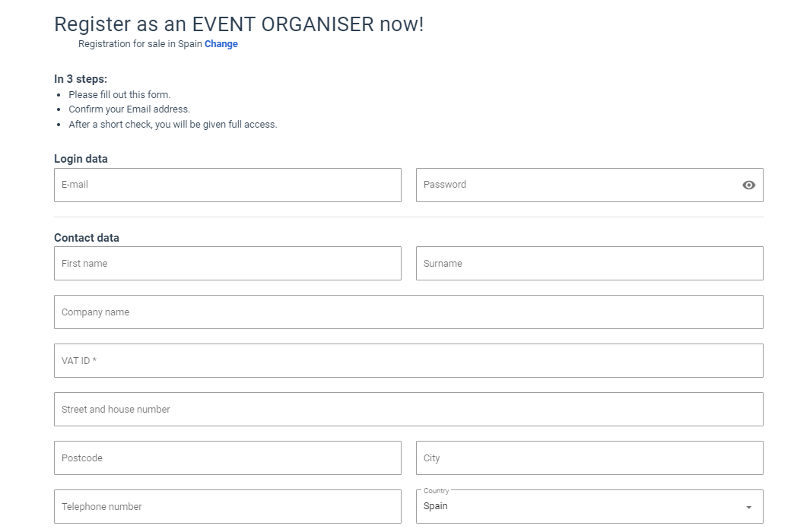Click Street and house number field
Viewport: 794px width, 532px height.
pos(408,410)
